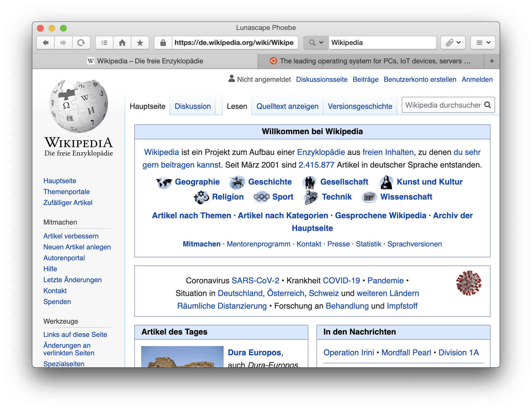Open Artikel verbessern sidebar link
Screen dimensions: 532x410
(x=71, y=236)
